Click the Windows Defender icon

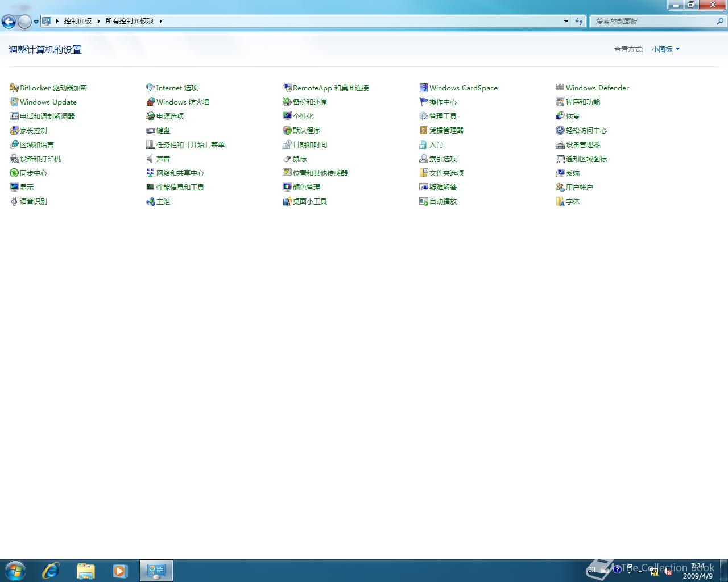click(560, 88)
